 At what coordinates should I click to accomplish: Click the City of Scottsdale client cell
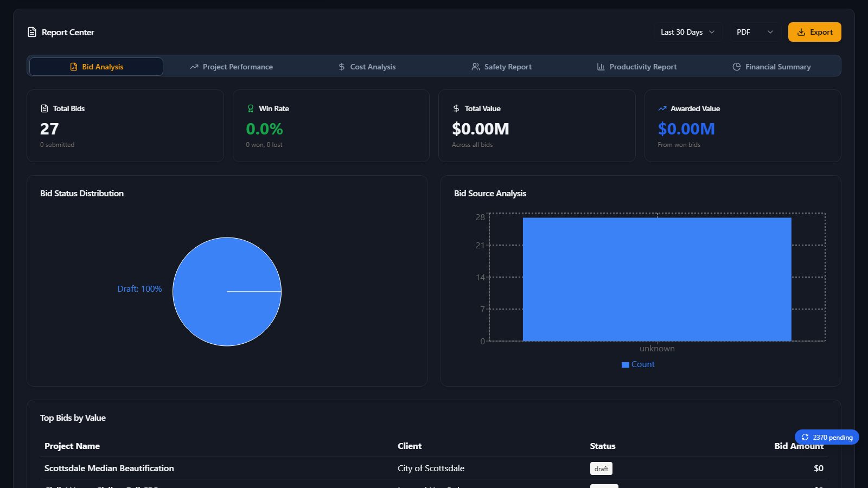point(431,468)
